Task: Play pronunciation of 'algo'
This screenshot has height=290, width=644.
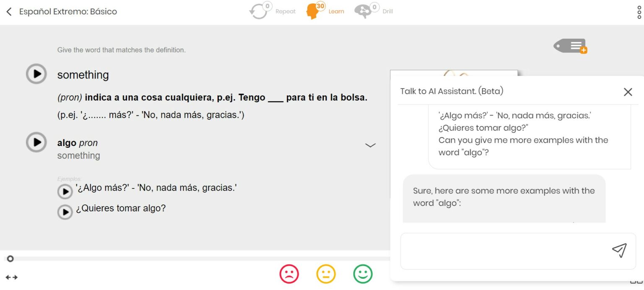Action: click(36, 142)
